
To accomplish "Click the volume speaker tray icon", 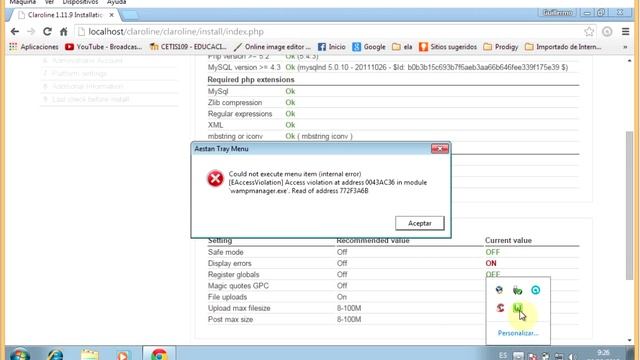I will [x=572, y=356].
